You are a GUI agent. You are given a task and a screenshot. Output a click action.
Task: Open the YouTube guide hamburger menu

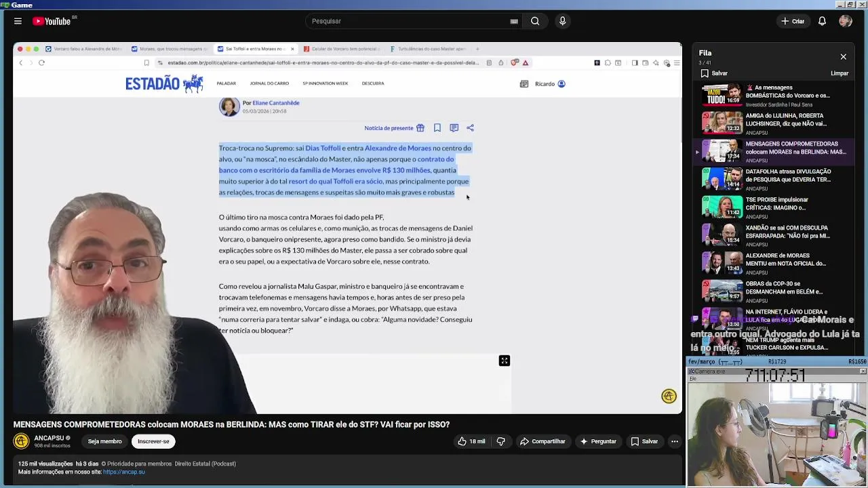click(18, 21)
